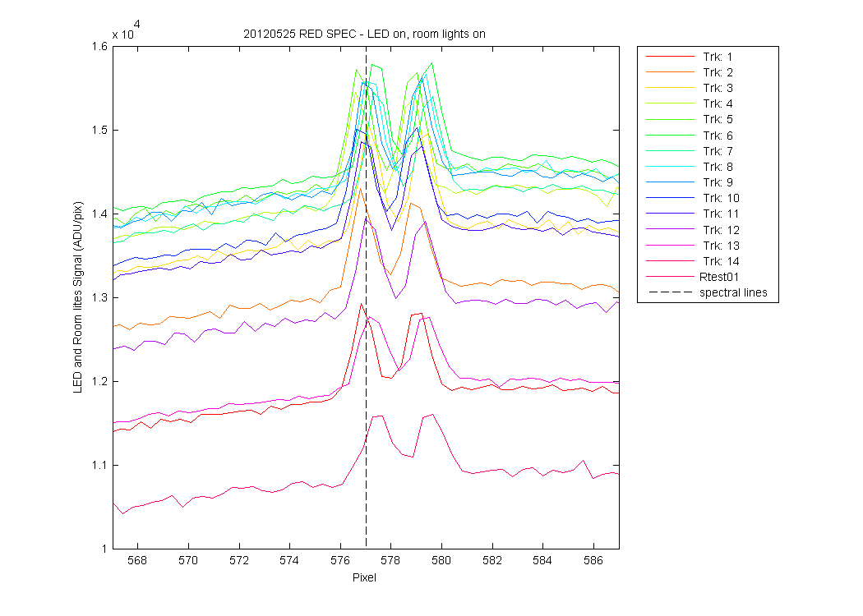This screenshot has width=863, height=616.
Task: Click the y-axis tick label 1.4
Action: tap(99, 214)
